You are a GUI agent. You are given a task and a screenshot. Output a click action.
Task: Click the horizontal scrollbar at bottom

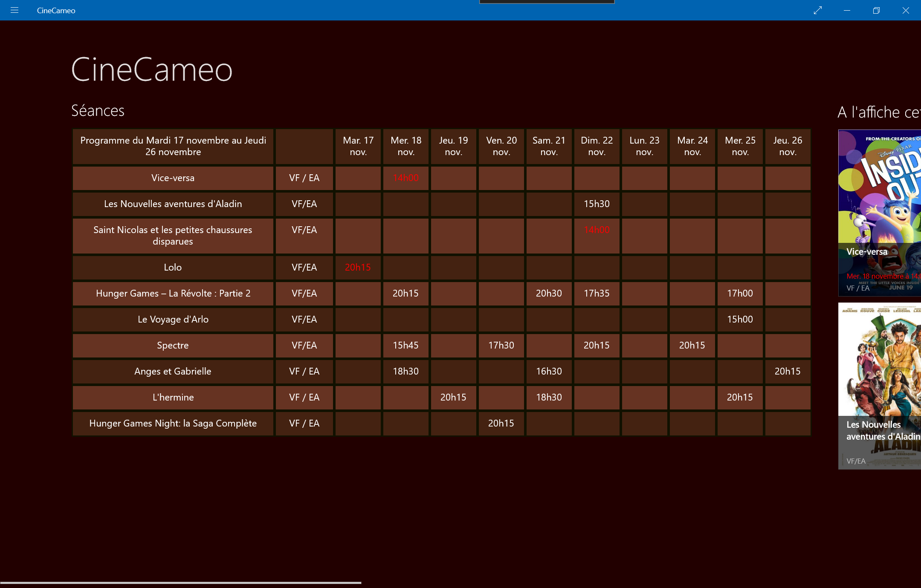(181, 582)
